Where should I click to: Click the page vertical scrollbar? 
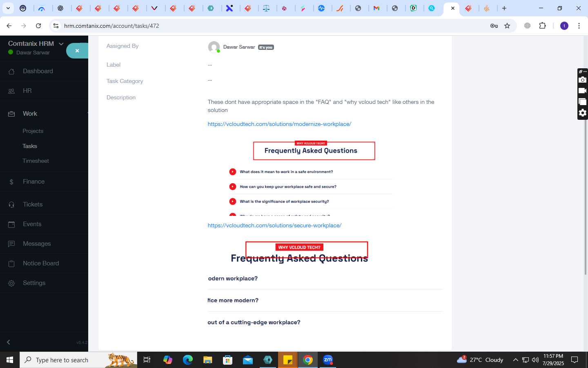(x=586, y=196)
